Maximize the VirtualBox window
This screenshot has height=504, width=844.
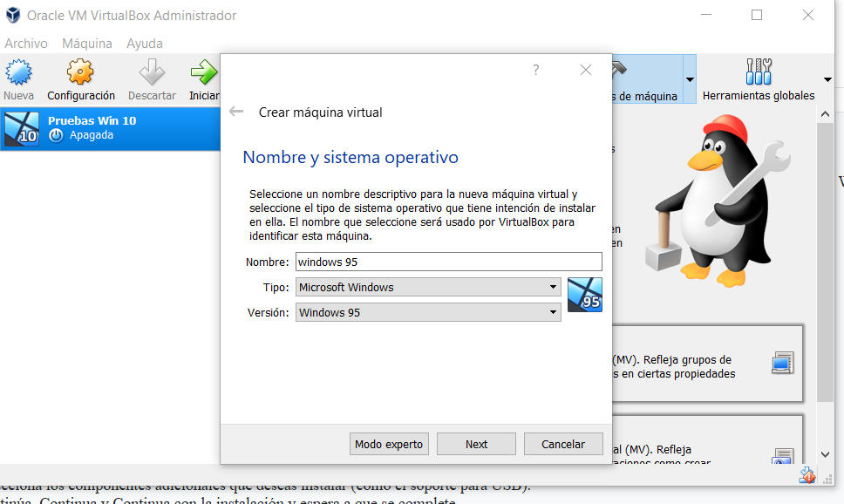(757, 15)
